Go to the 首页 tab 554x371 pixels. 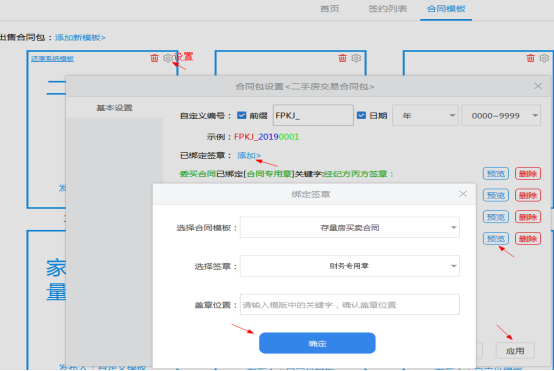pos(329,9)
